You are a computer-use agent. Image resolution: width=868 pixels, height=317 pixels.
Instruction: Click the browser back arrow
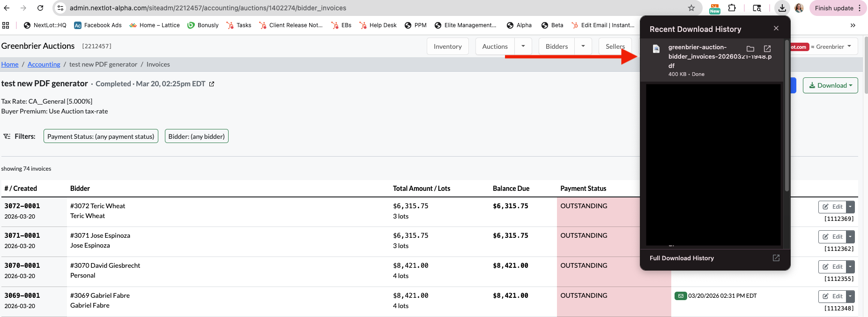coord(7,8)
